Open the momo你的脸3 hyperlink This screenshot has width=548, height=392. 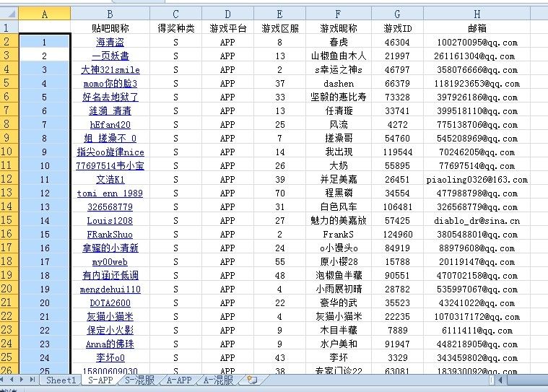(110, 84)
